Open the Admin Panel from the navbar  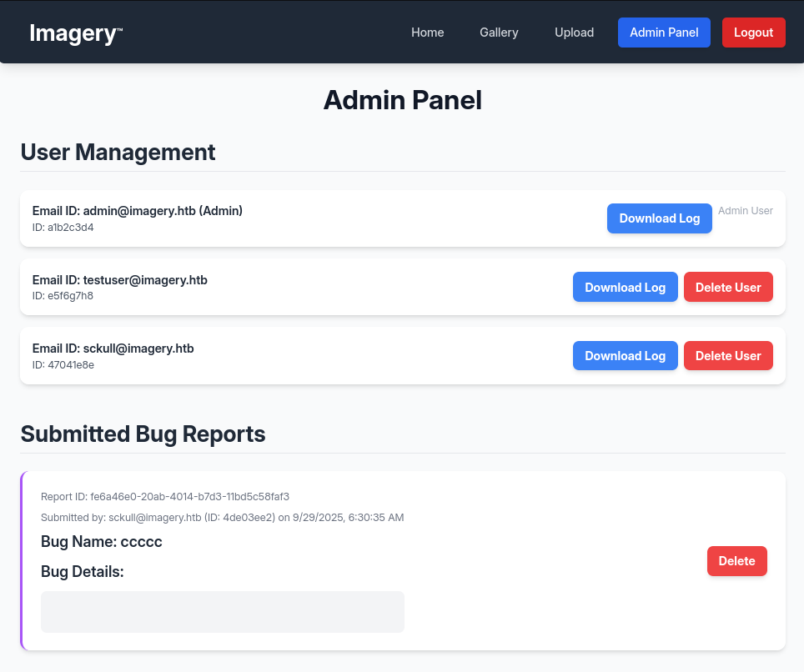[x=664, y=33]
